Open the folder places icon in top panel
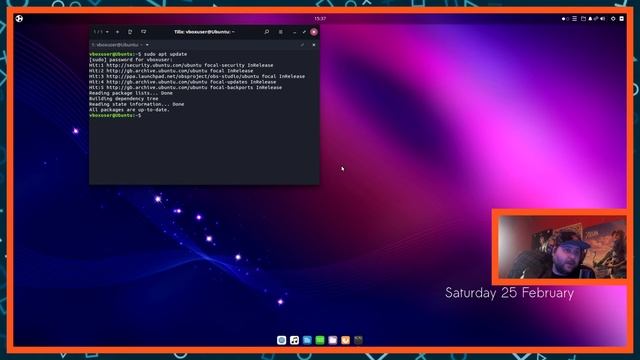640x360 pixels. [583, 19]
